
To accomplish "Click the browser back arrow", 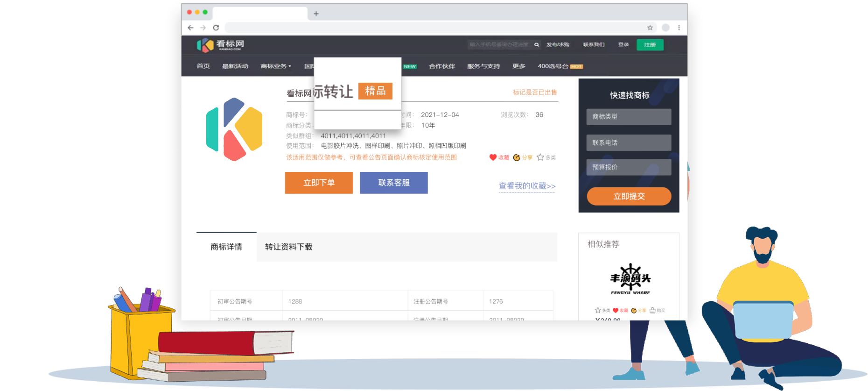I will [x=190, y=28].
